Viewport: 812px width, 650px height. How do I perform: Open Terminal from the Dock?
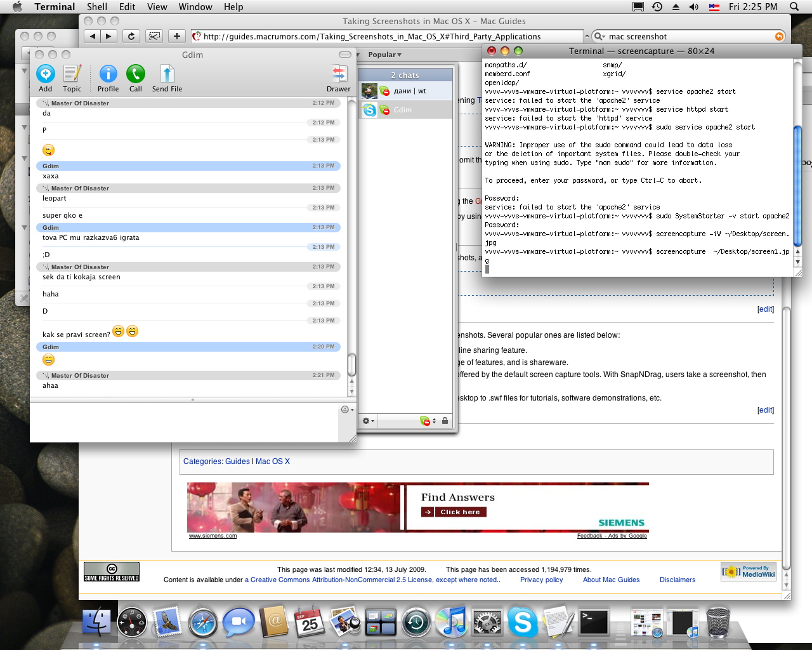[594, 622]
